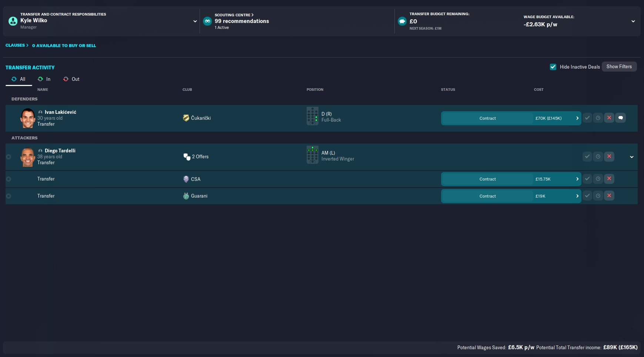
Task: Open Diego Tardelli's player face thumbnail
Action: (x=27, y=157)
